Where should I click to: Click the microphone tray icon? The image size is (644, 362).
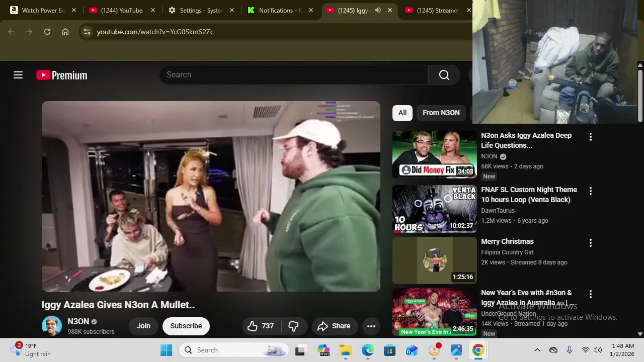point(569,350)
